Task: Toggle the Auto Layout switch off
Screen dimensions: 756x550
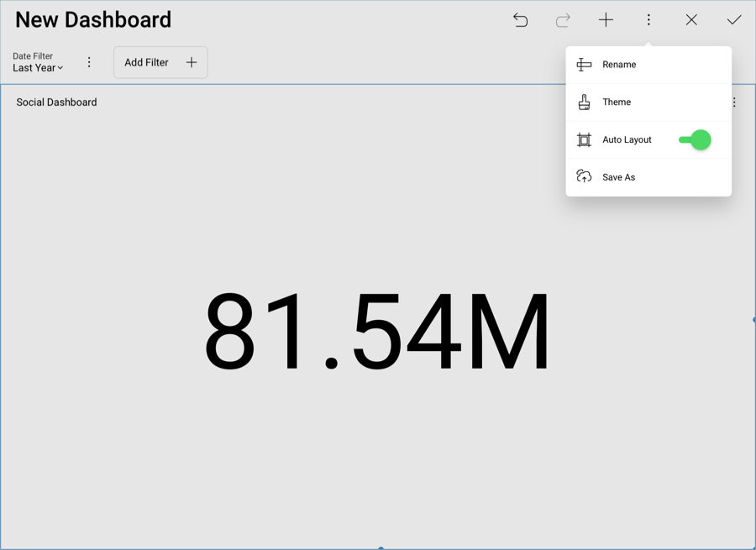Action: pos(695,140)
